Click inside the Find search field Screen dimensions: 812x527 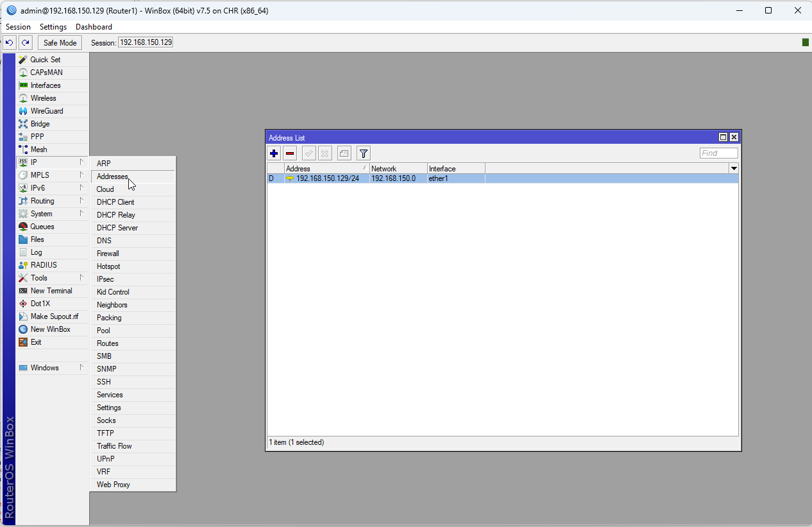pos(718,153)
